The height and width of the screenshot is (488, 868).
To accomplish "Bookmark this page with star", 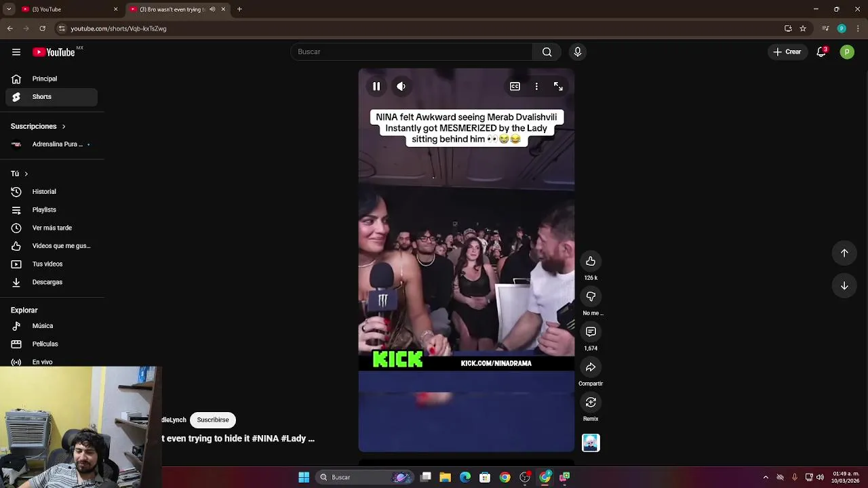I will pyautogui.click(x=803, y=28).
